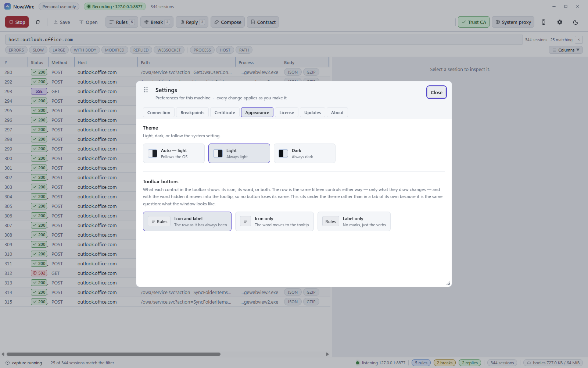This screenshot has height=368, width=588.
Task: Click the host:outlook.office.com filter field
Action: click(x=264, y=40)
